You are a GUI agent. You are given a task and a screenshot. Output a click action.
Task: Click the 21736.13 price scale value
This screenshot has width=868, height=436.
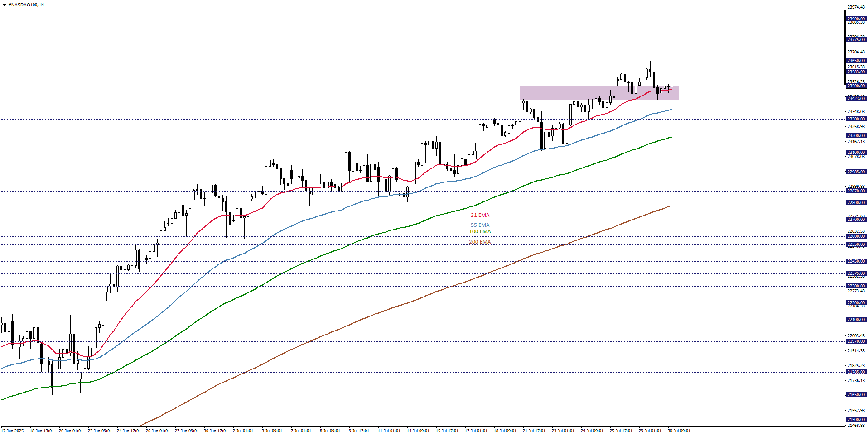(x=856, y=381)
